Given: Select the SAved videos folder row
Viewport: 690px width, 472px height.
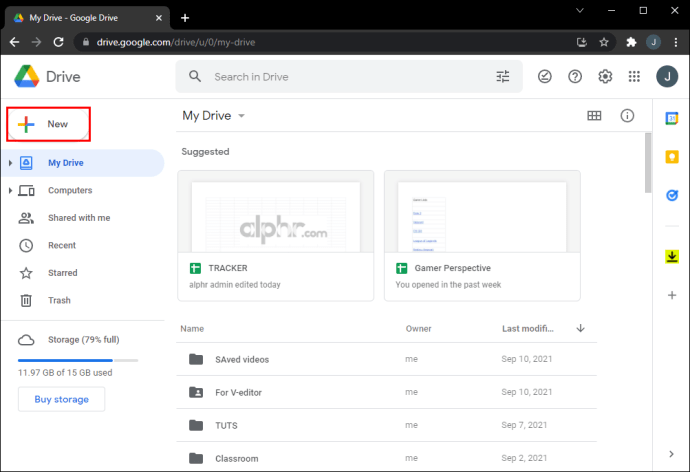Looking at the screenshot, I should point(386,359).
